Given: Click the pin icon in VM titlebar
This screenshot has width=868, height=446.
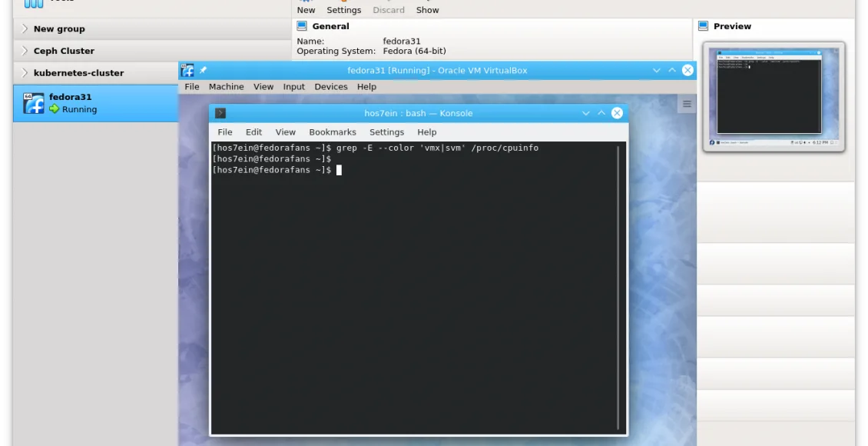Looking at the screenshot, I should [x=203, y=71].
